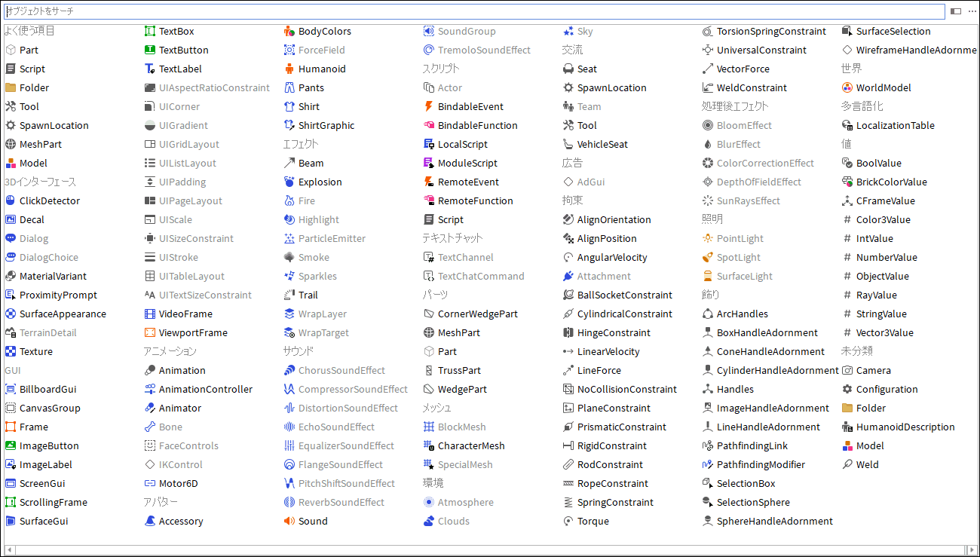Select TextLabel from the object list
This screenshot has height=557, width=980.
point(180,69)
